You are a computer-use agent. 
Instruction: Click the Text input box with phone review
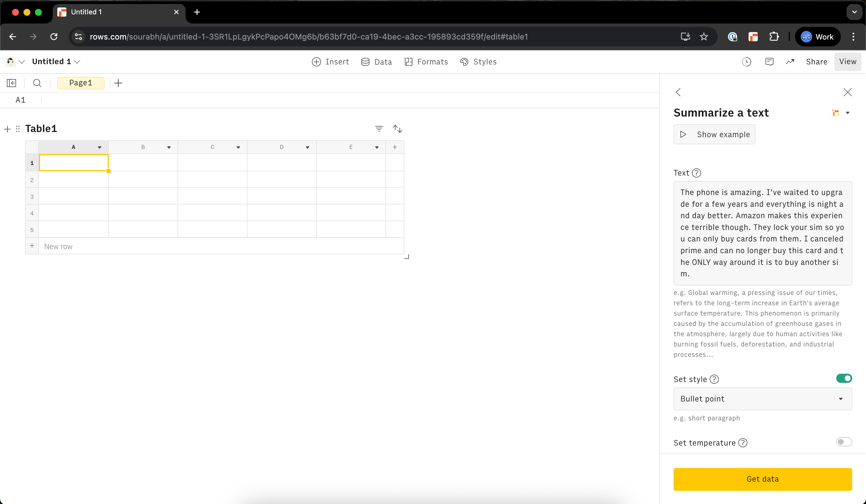(x=763, y=233)
